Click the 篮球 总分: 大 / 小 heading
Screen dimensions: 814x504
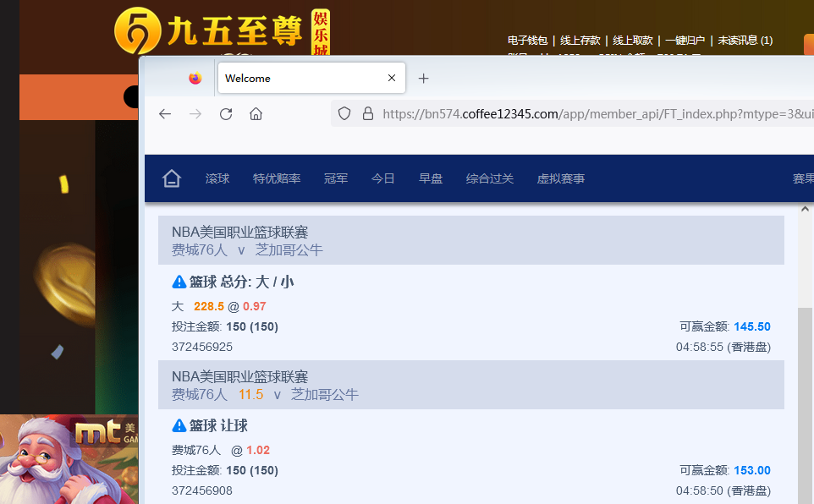pyautogui.click(x=241, y=282)
